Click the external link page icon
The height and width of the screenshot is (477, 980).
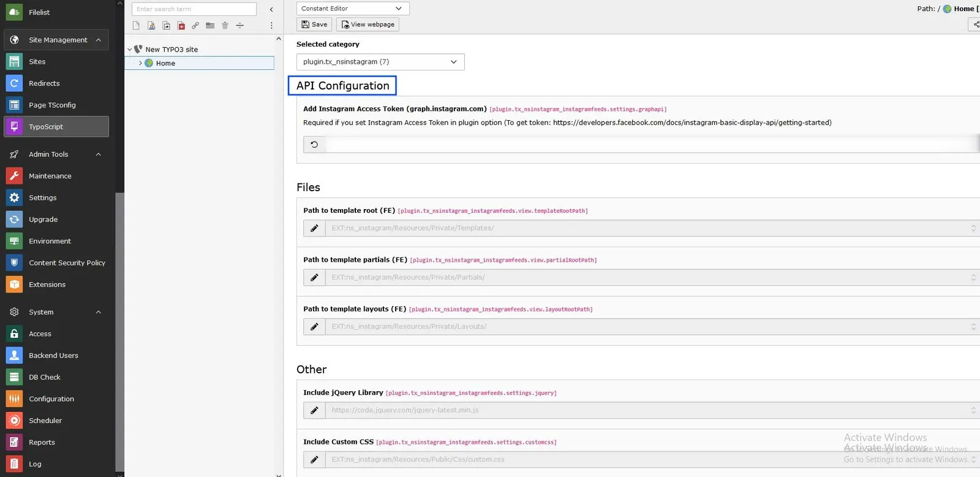click(x=195, y=25)
